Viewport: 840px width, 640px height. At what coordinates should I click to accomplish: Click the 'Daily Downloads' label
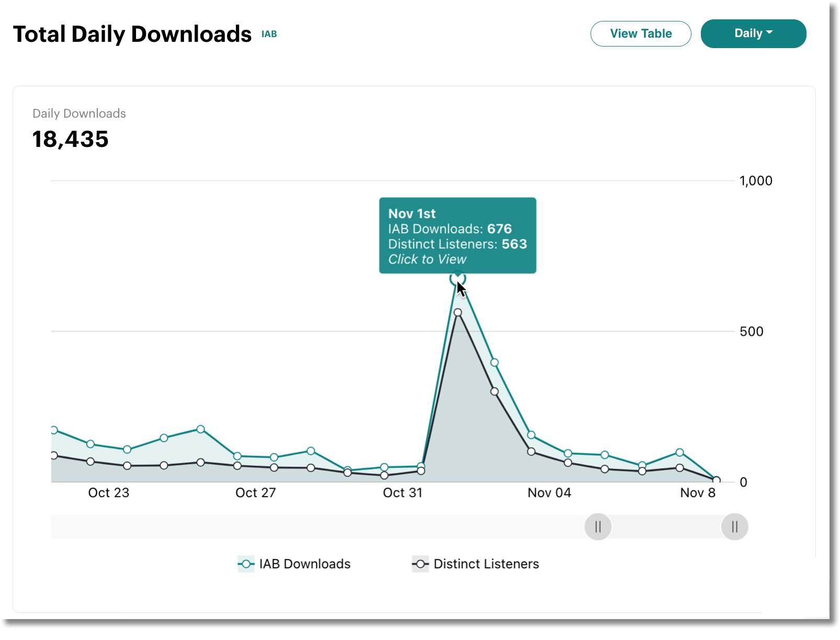point(79,113)
